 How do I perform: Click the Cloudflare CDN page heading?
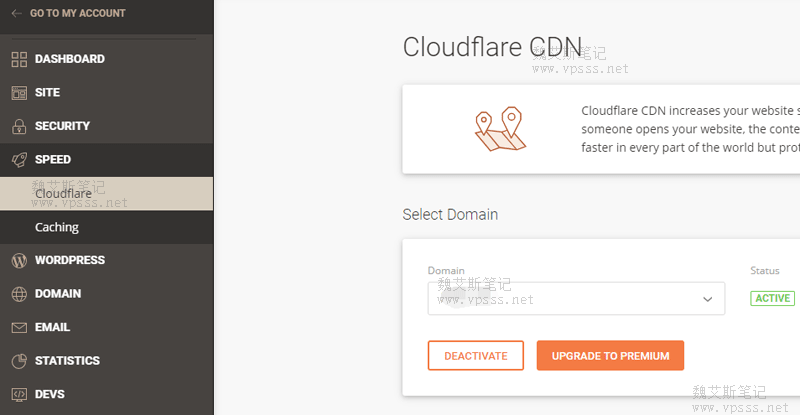[x=492, y=47]
